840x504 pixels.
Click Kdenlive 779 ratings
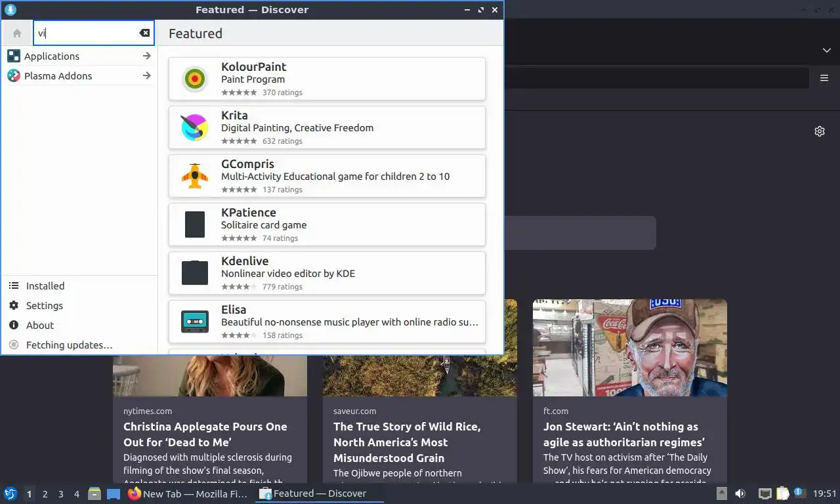click(x=282, y=287)
